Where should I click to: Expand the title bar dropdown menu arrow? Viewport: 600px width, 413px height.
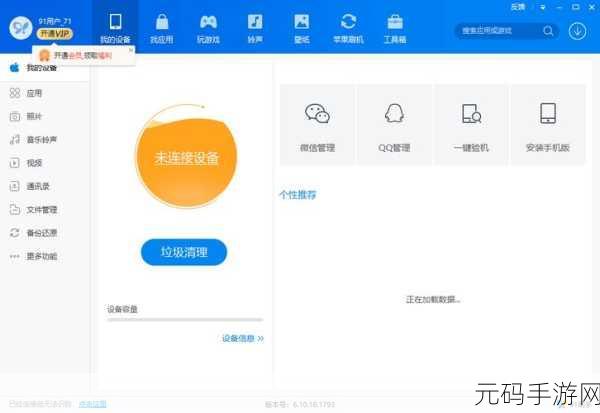[543, 7]
